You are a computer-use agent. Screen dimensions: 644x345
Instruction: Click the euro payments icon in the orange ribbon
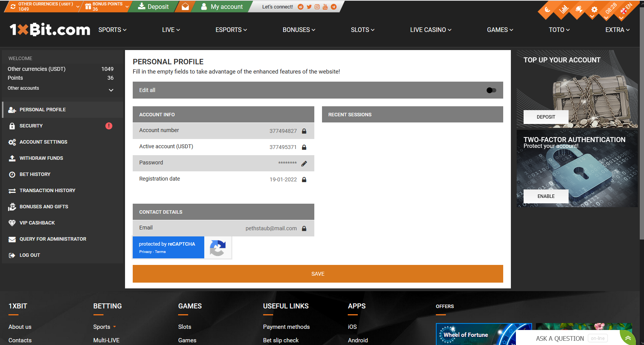click(x=547, y=10)
